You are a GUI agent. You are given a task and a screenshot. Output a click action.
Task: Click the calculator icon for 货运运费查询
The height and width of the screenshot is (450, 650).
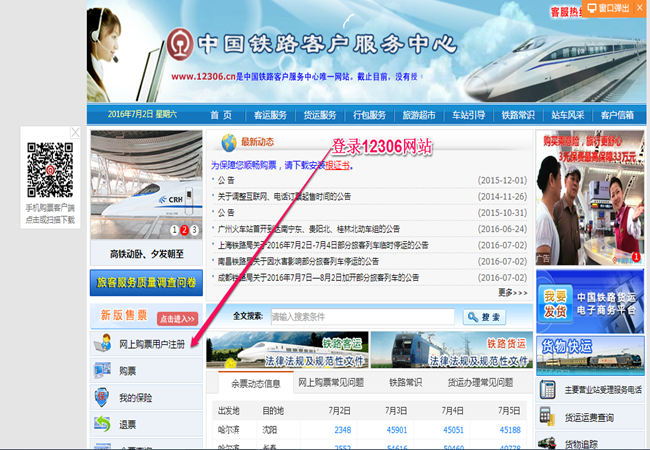click(x=547, y=416)
